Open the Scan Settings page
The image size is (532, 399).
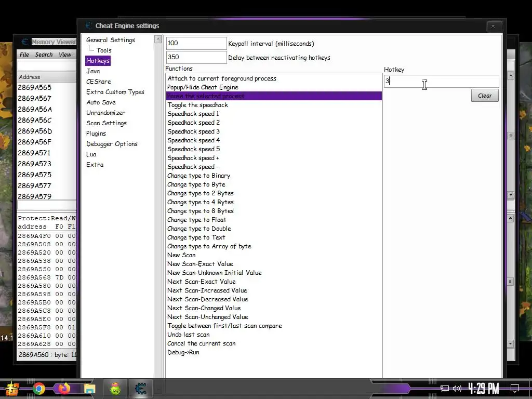coord(106,123)
